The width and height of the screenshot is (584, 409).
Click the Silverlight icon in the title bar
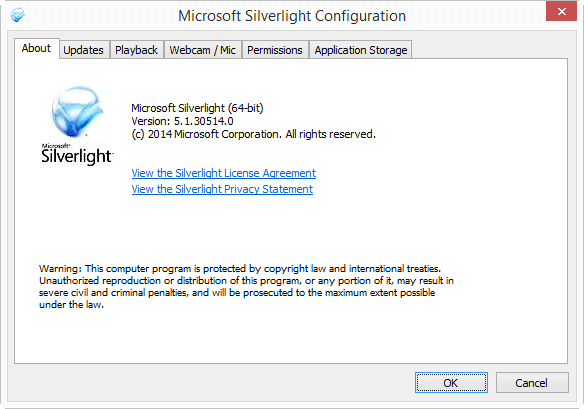click(x=18, y=15)
